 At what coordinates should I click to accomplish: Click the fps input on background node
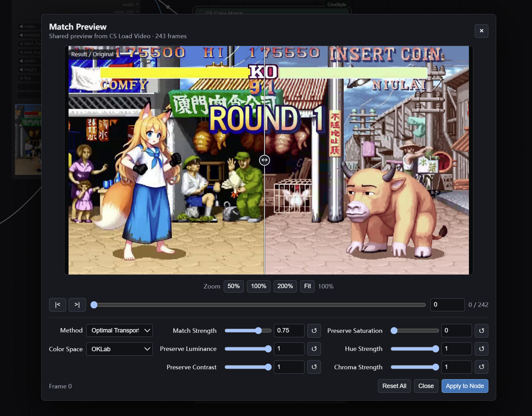(x=29, y=78)
